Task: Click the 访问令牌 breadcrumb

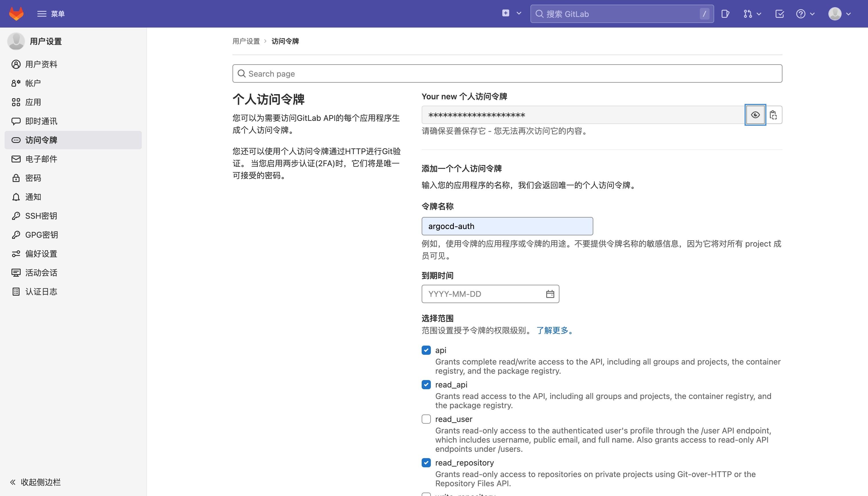Action: point(285,41)
